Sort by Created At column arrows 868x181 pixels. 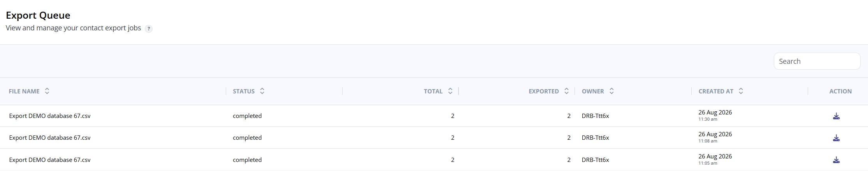click(x=741, y=91)
